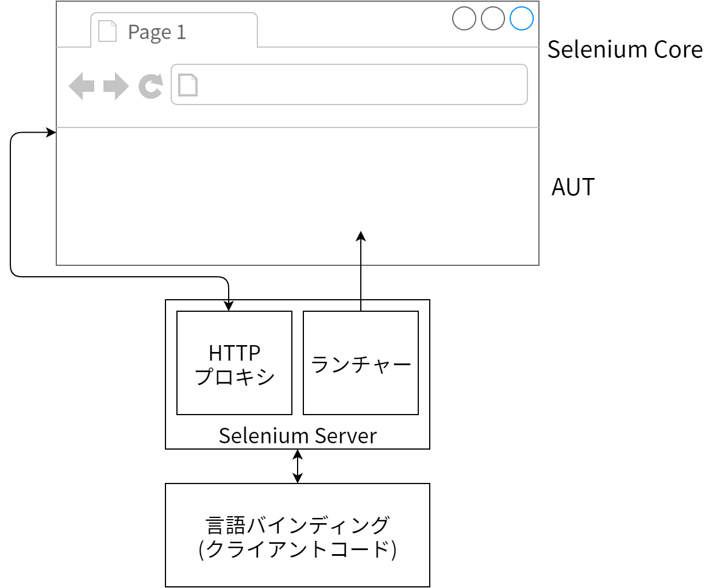Click the blue circle window button
The height and width of the screenshot is (588, 713).
(521, 18)
